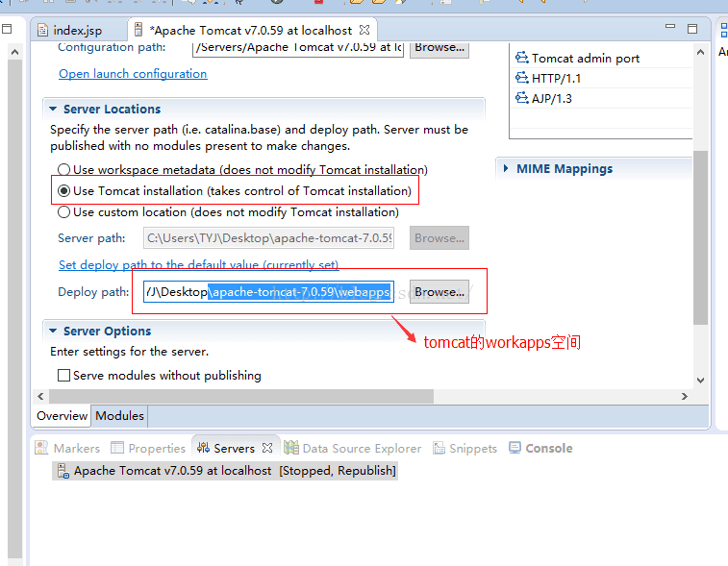Select Apache Tomcat v7.0.59 server entry
Image resolution: width=728 pixels, height=566 pixels.
click(225, 471)
